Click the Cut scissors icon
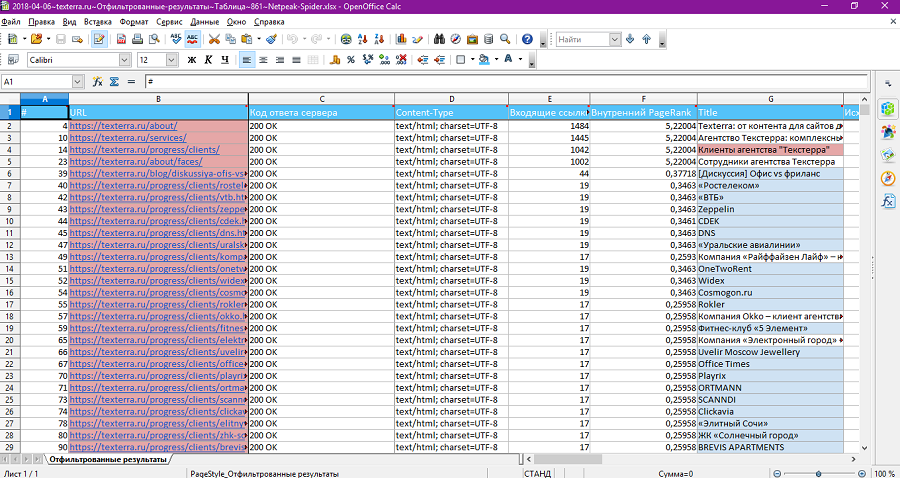Screen dimensions: 900x478 [214, 39]
